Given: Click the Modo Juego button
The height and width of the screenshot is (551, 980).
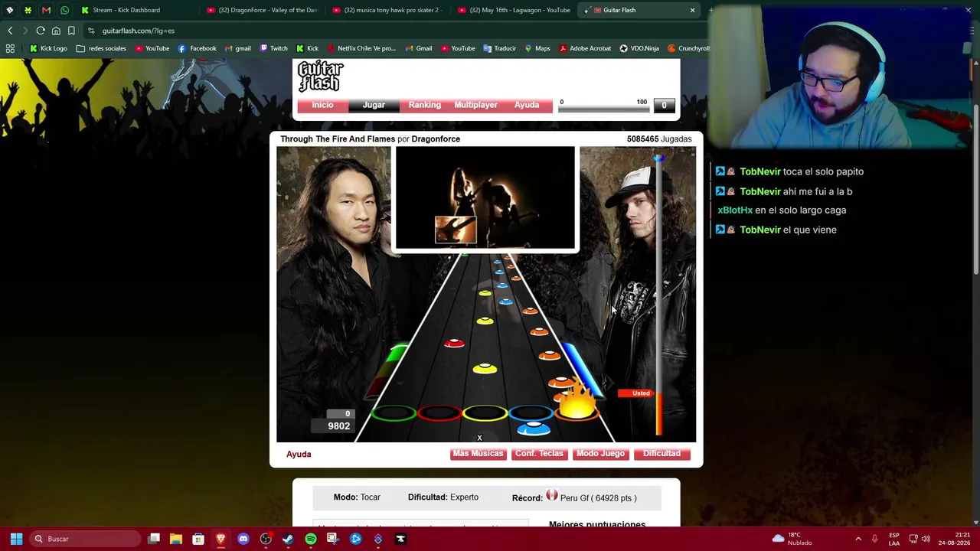Looking at the screenshot, I should [600, 454].
